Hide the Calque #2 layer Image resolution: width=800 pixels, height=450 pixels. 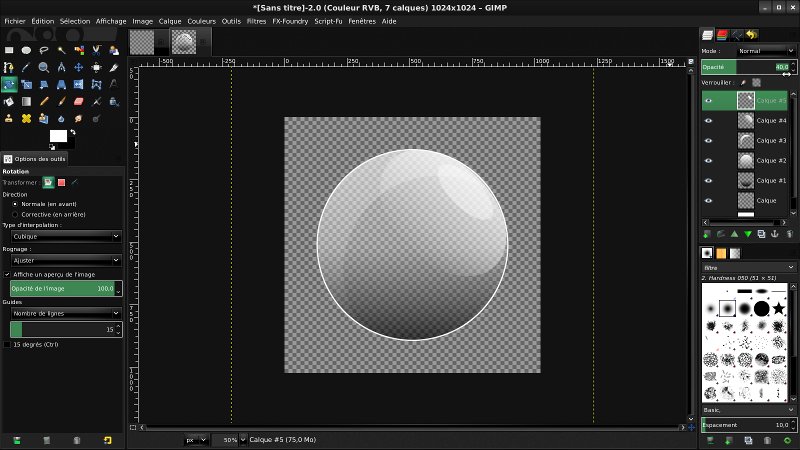tap(708, 160)
